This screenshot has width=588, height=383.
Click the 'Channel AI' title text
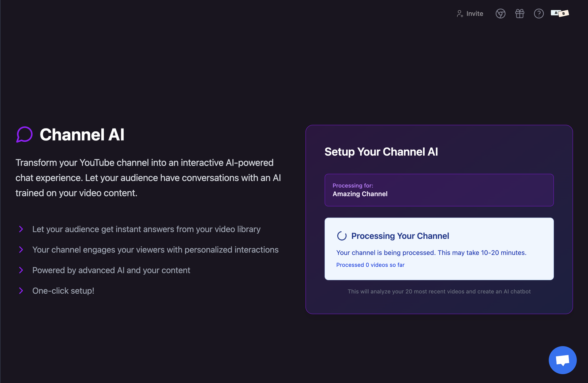pos(82,135)
